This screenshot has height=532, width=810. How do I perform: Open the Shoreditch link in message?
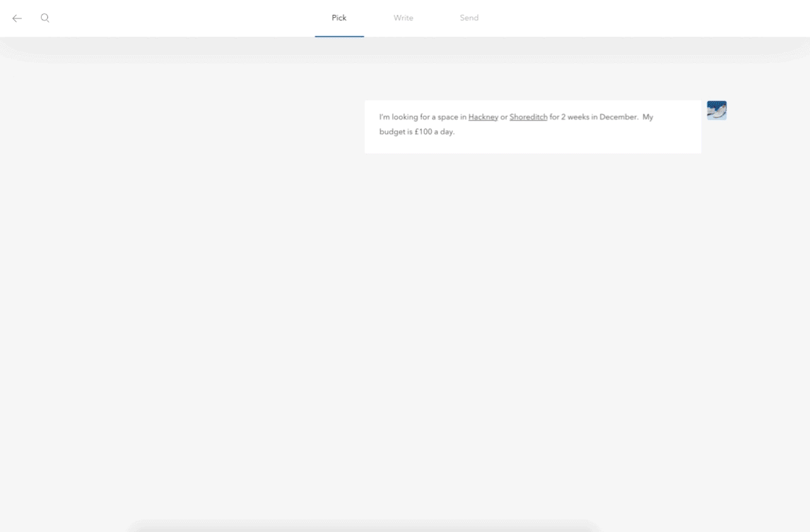[529, 117]
